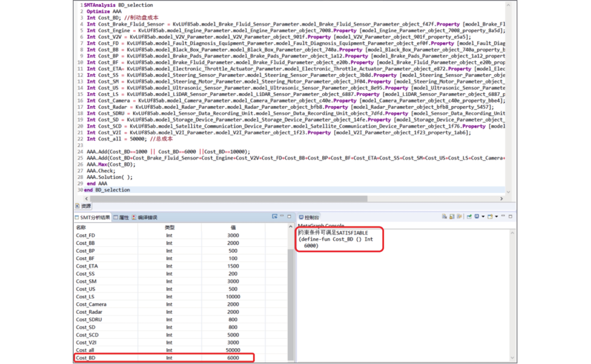Open the 编译错误 tab
The height and width of the screenshot is (364, 591).
pos(145,218)
